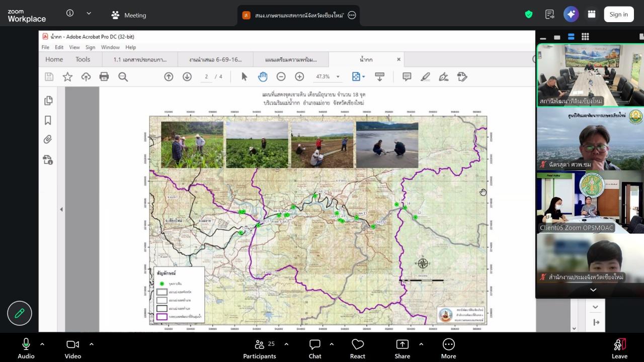Image resolution: width=644 pixels, height=362 pixels.
Task: Expand audio options caret
Action: coord(42,344)
